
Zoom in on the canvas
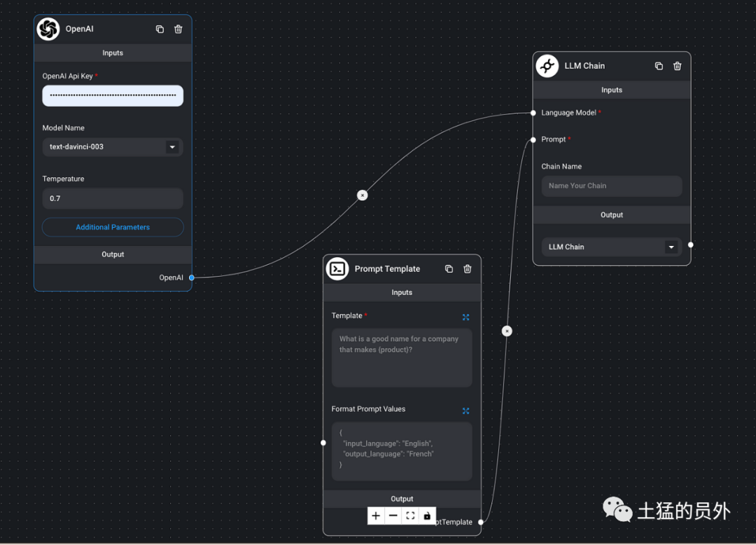point(376,516)
